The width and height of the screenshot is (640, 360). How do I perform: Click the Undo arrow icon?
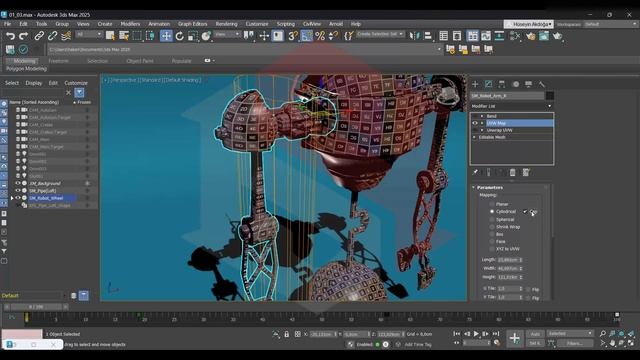pos(10,36)
